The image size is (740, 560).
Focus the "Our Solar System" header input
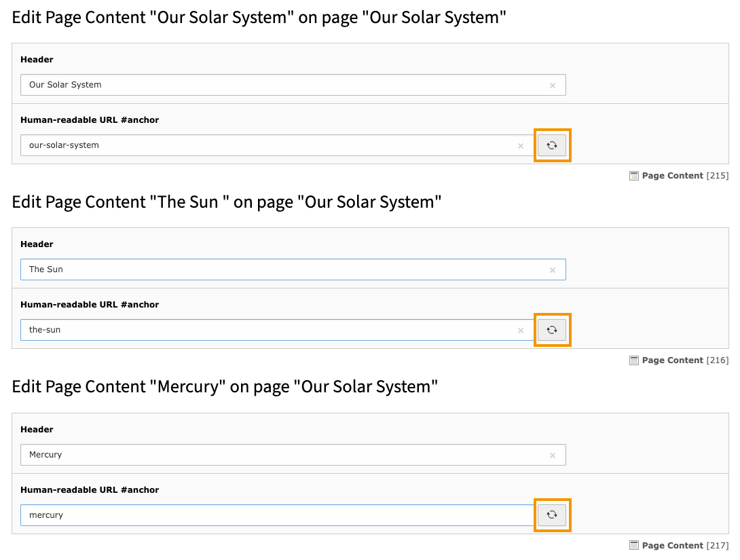click(x=293, y=85)
